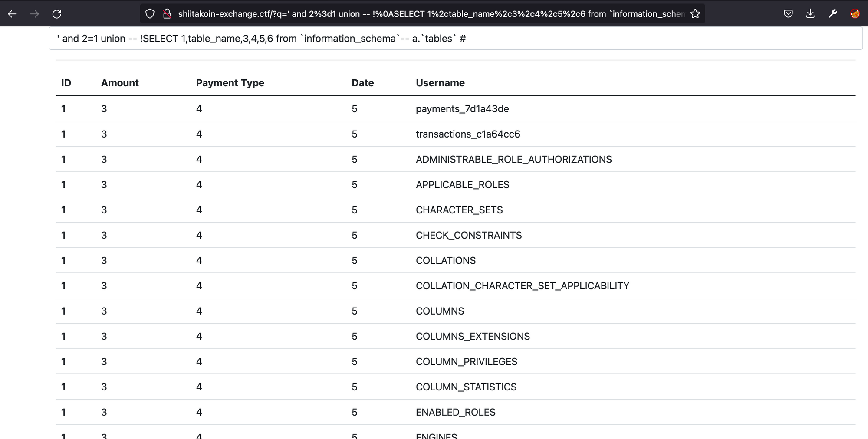Open the shield tracking protection icon
The image size is (868, 439).
click(150, 14)
